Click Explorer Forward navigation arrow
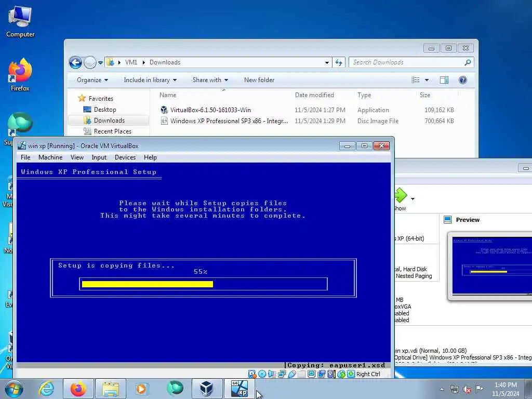This screenshot has height=399, width=532. pos(90,62)
